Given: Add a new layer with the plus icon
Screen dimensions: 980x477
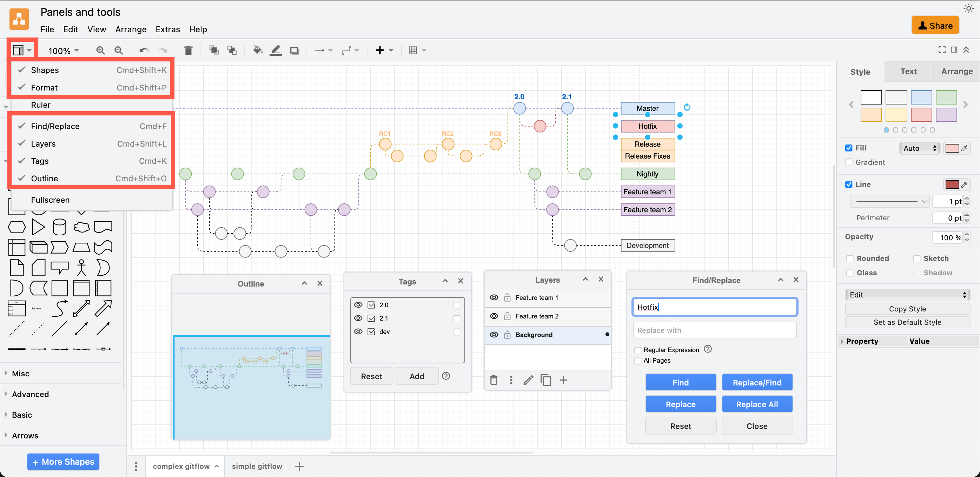Looking at the screenshot, I should coord(563,380).
